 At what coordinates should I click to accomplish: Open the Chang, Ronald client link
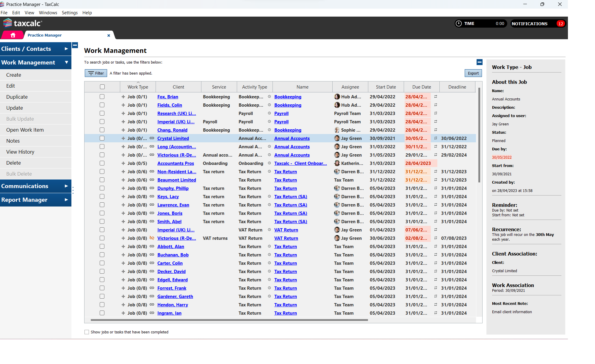172,130
